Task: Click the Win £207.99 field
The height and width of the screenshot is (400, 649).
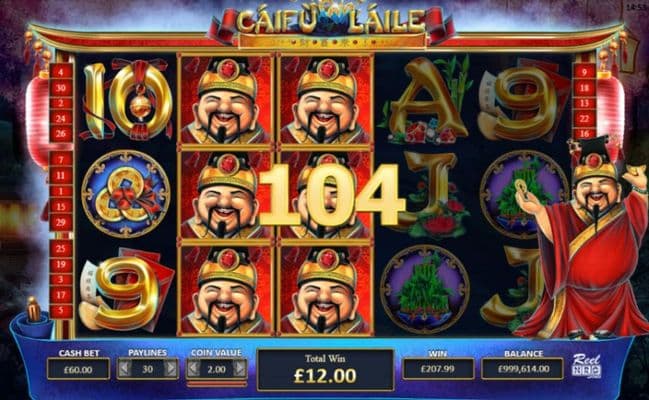Action: tap(438, 369)
